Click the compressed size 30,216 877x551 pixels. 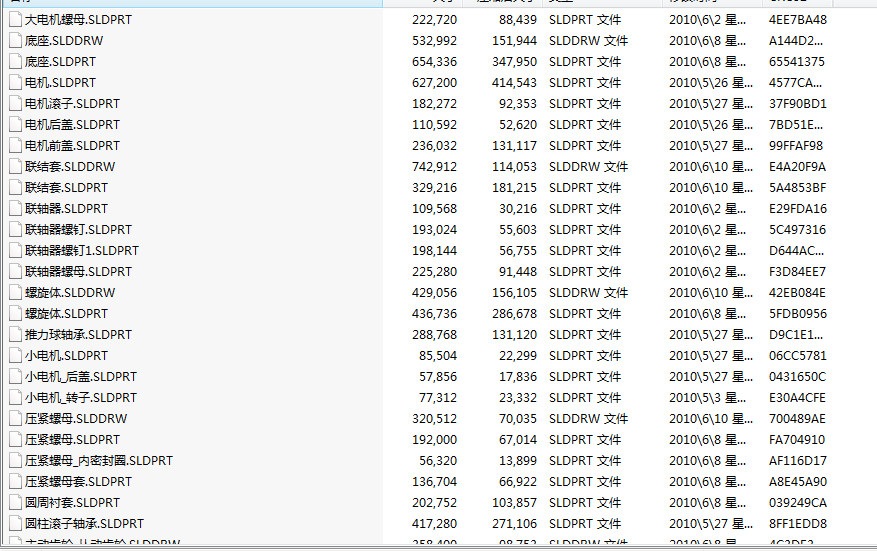pos(518,209)
